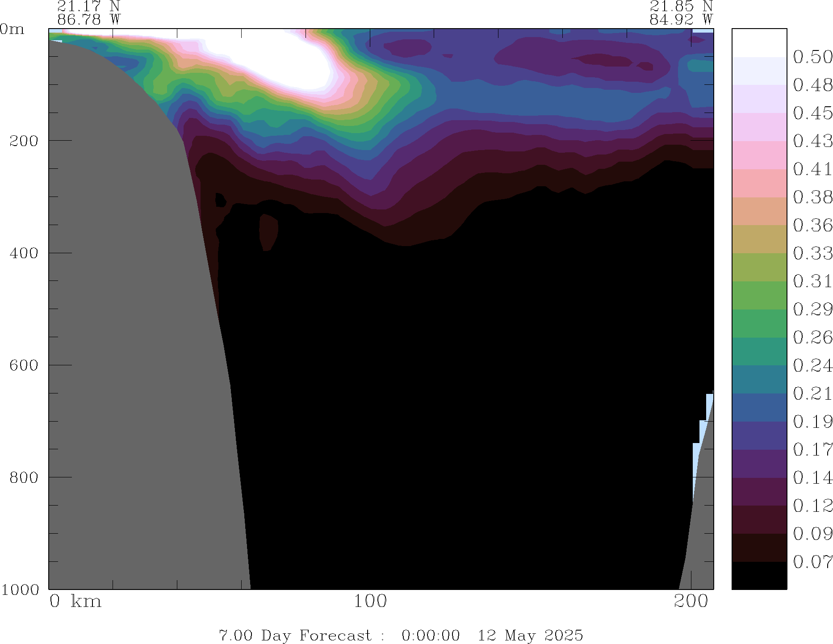Viewport: 833px width, 644px height.
Task: Click the white swatch atop the color bar
Action: click(x=759, y=43)
